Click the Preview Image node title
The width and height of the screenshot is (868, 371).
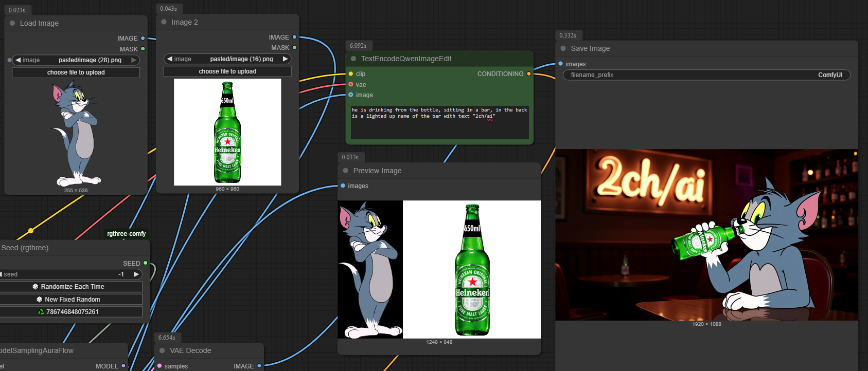[378, 171]
